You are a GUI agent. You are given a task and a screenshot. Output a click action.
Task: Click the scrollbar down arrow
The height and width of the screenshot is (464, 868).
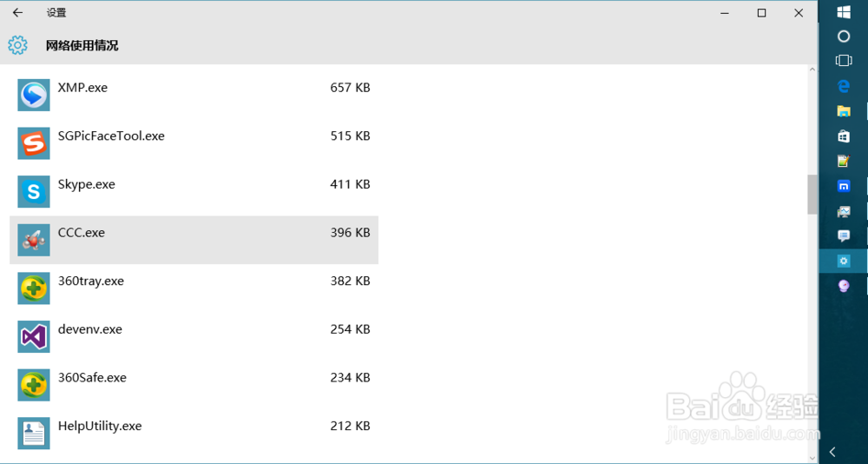pyautogui.click(x=812, y=457)
